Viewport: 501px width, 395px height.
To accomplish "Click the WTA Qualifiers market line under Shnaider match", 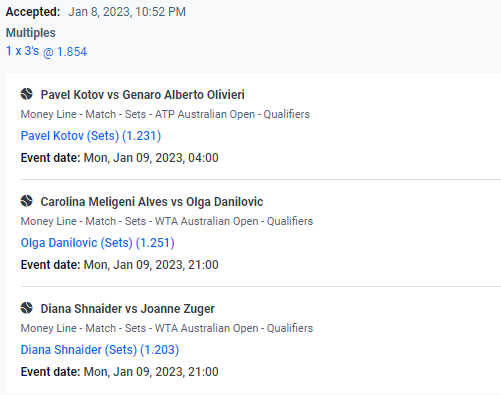I will click(x=167, y=328).
